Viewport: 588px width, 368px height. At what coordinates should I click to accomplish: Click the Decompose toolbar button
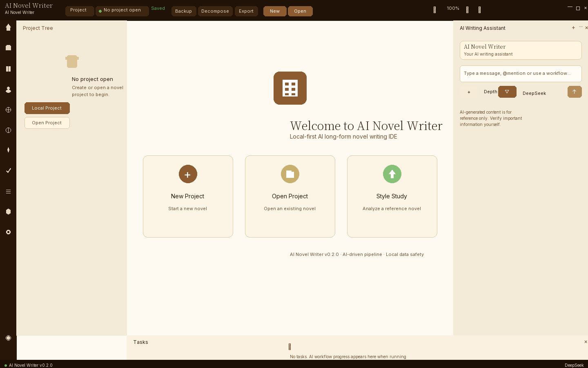click(x=215, y=11)
